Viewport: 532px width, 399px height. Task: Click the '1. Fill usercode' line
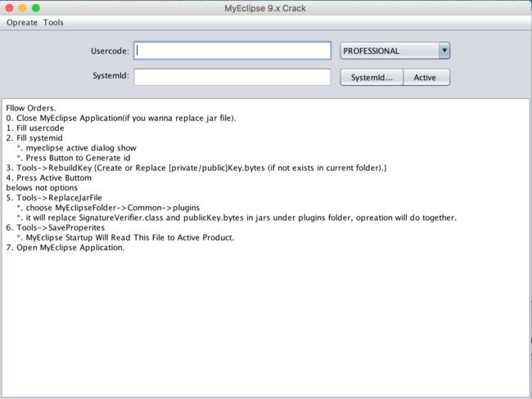pyautogui.click(x=35, y=128)
